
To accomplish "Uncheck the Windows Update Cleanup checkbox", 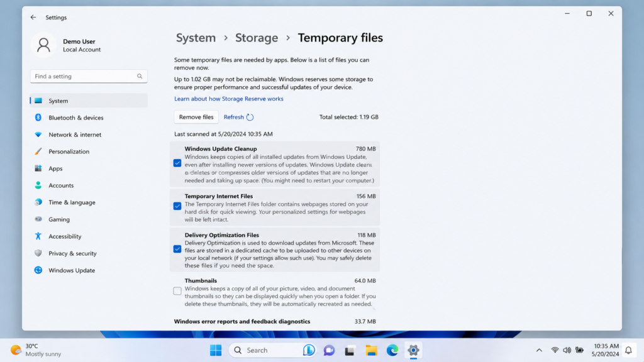I will point(177,163).
